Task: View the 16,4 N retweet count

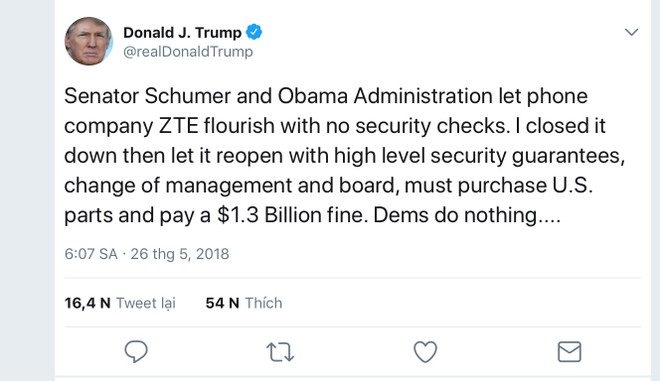Action: pyautogui.click(x=87, y=303)
